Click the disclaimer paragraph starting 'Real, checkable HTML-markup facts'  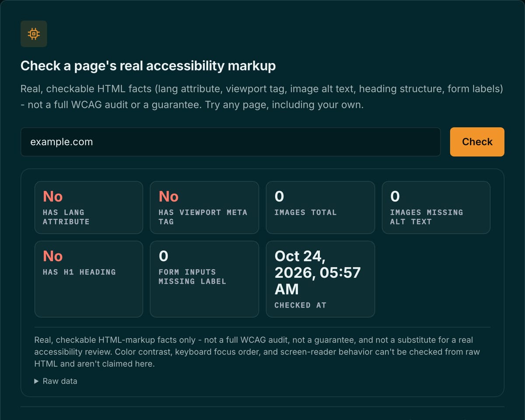[x=257, y=352]
